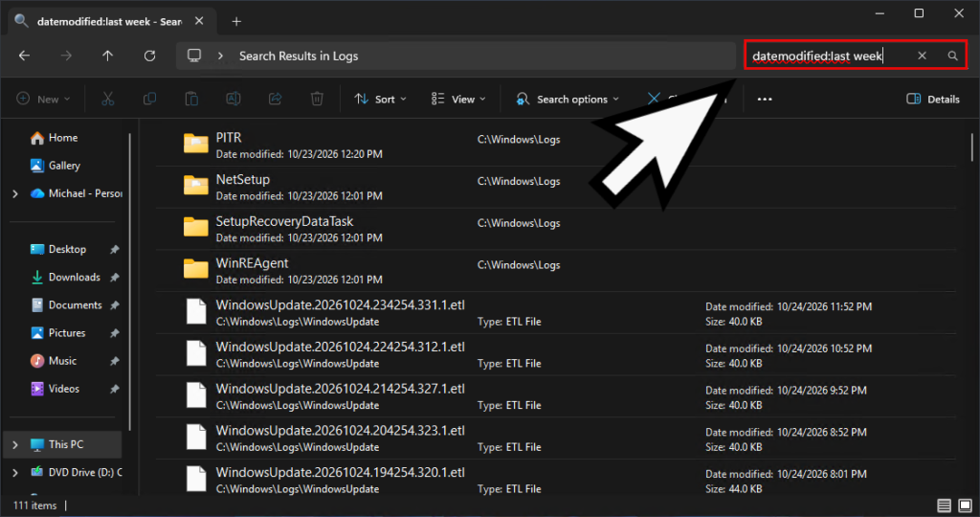The image size is (980, 517).
Task: Open the New dropdown menu
Action: (x=43, y=99)
